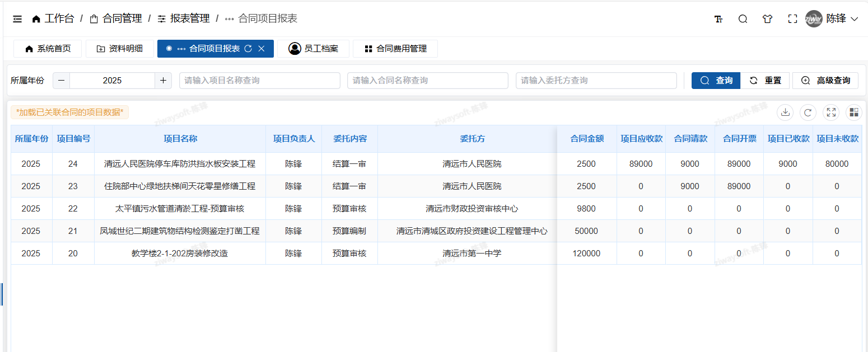
Task: Change the theme via the t-shirt icon
Action: [767, 18]
